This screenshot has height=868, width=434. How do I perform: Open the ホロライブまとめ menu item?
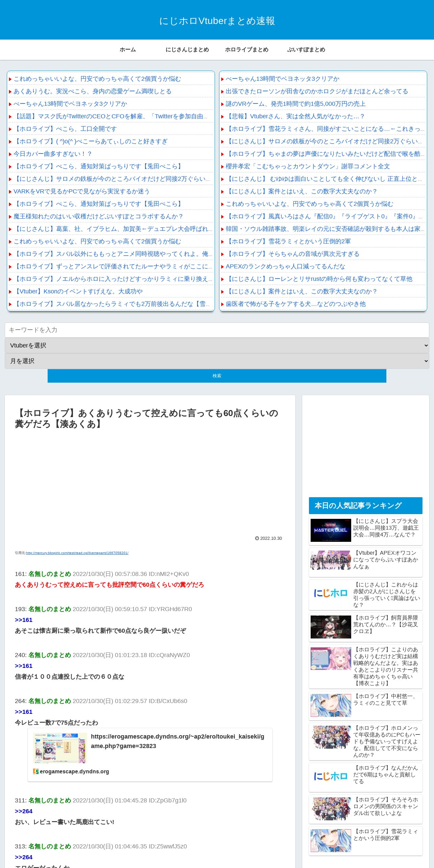(x=247, y=50)
